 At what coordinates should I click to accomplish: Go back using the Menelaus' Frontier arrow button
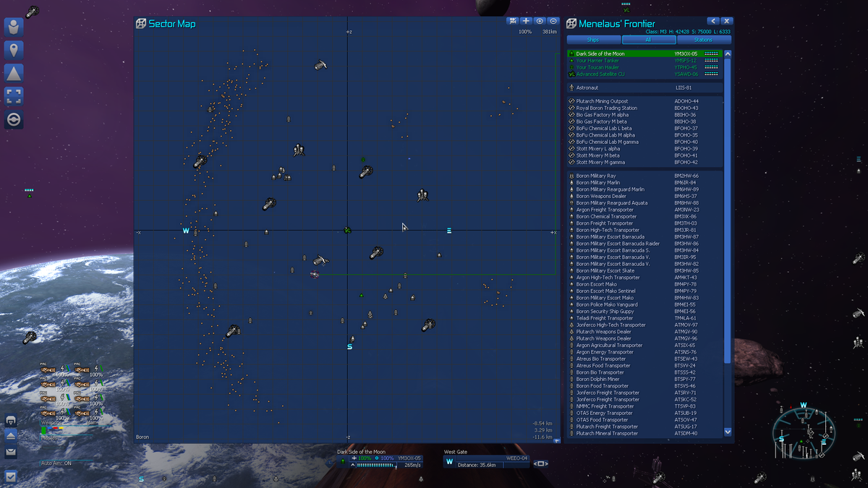[713, 22]
